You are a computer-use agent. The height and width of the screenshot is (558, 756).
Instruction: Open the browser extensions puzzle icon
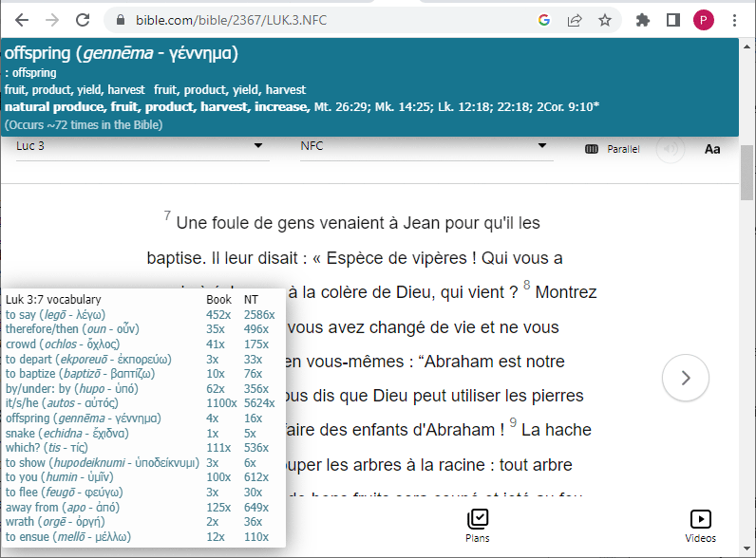click(643, 19)
